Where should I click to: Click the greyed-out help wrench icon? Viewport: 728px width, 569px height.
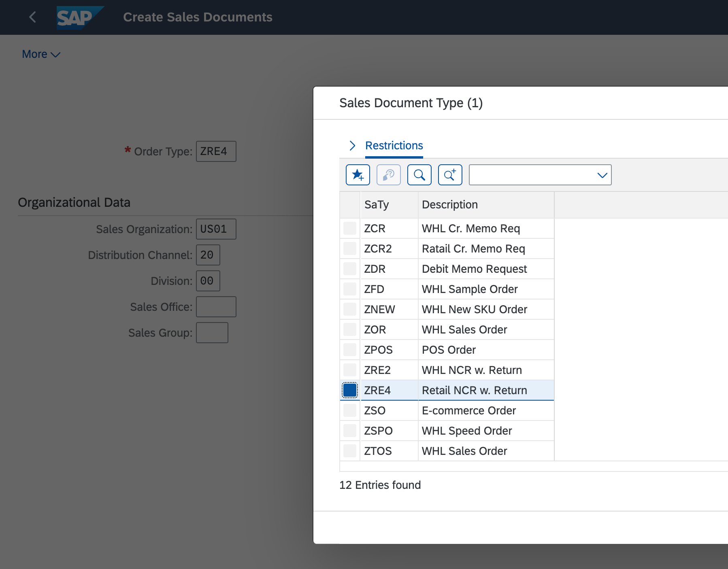click(x=388, y=175)
